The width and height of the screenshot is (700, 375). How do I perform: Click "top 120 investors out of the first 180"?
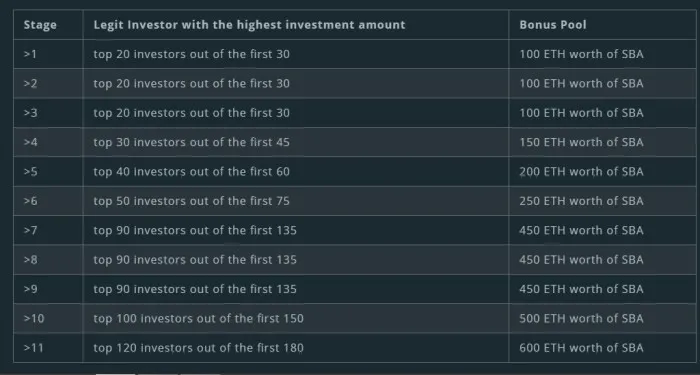(198, 348)
